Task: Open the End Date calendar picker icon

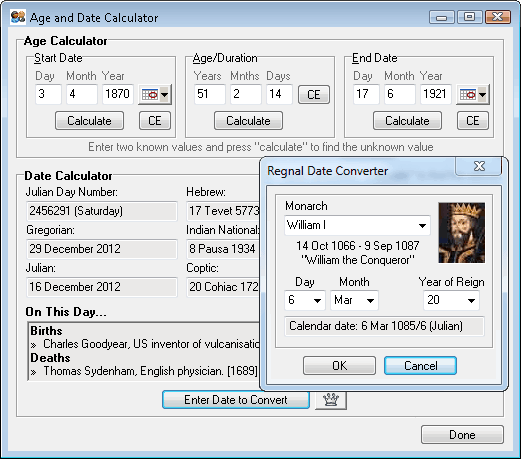Action: (473, 95)
